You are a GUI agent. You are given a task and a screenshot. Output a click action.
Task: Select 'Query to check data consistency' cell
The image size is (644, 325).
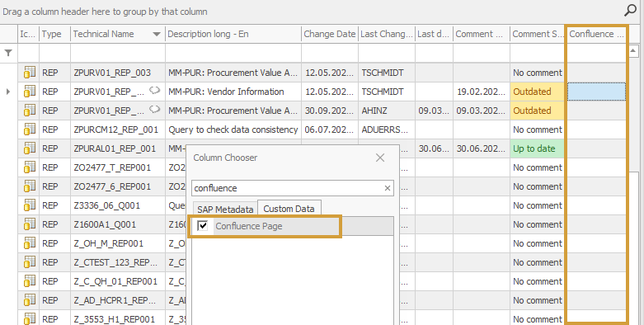pos(233,130)
